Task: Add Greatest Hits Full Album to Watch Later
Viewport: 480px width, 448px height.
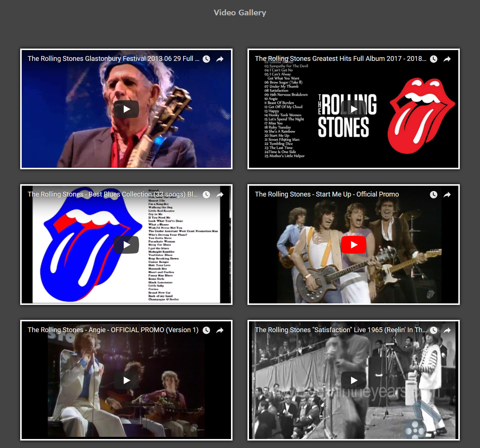Action: coord(434,59)
